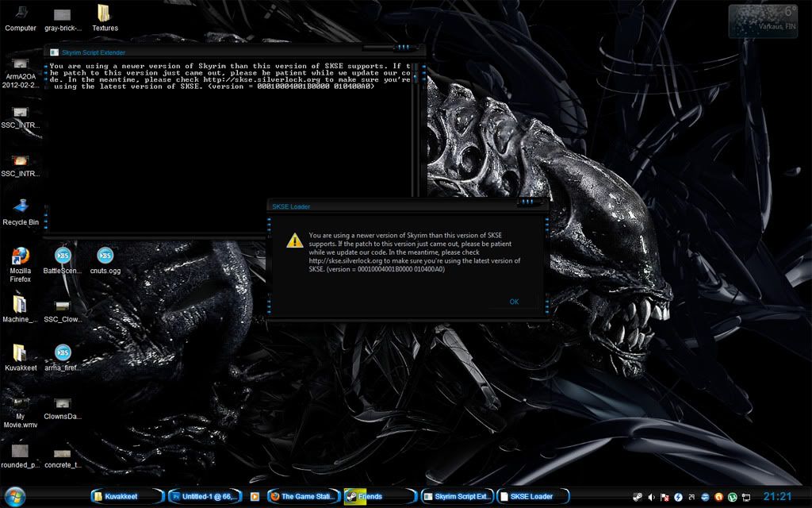
Task: Switch to SKSE Loader taskbar button
Action: point(534,496)
